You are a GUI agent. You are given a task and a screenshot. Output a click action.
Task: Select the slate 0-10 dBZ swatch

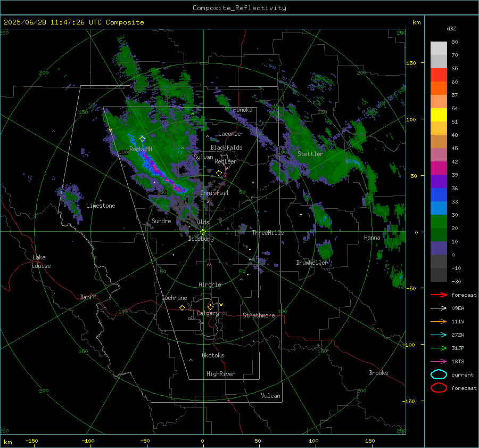coord(439,248)
